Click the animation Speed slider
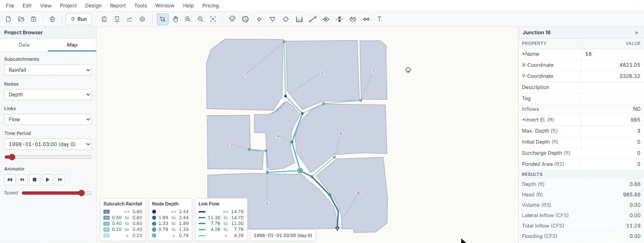644x243 pixels. point(56,193)
